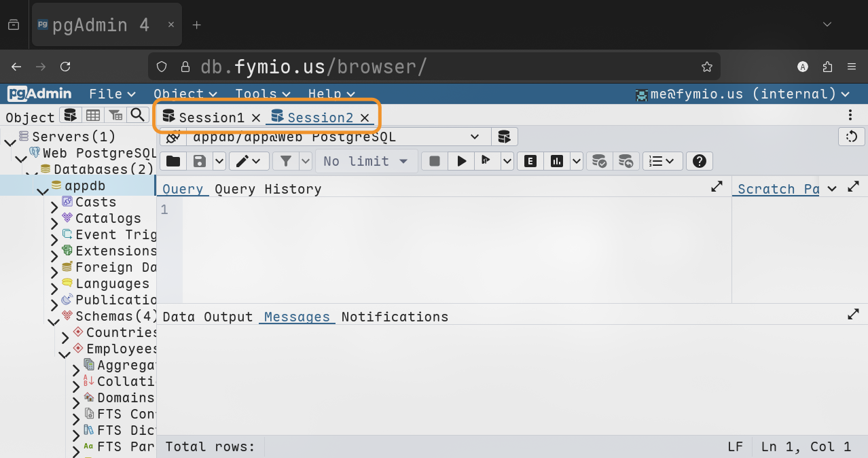Screen dimensions: 868x458
Task: Open the Data Output tab
Action: pyautogui.click(x=207, y=317)
